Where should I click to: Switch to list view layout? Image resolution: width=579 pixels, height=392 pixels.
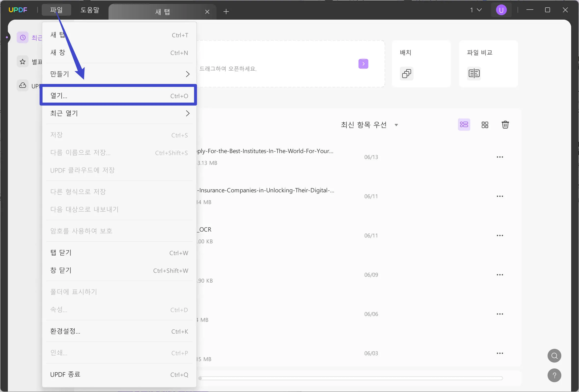[464, 124]
